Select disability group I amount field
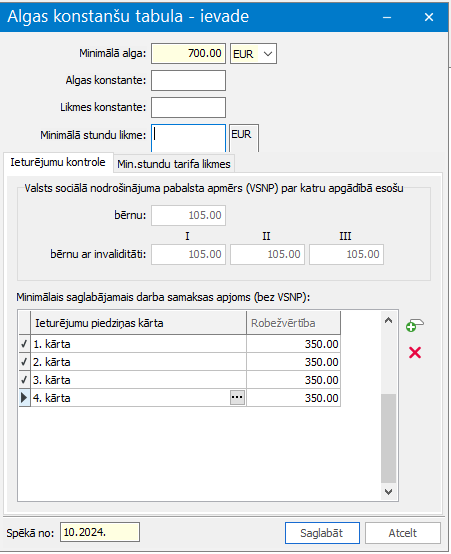Screen dimensions: 451x554 188,254
